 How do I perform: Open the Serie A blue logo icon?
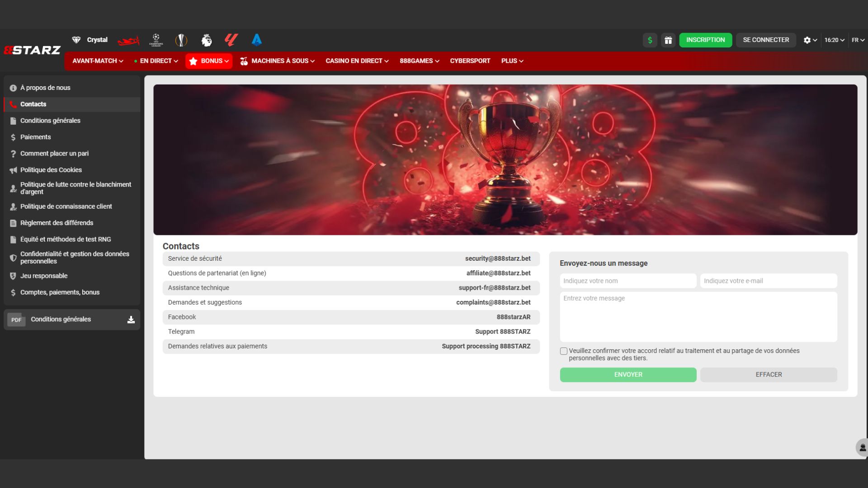(256, 40)
